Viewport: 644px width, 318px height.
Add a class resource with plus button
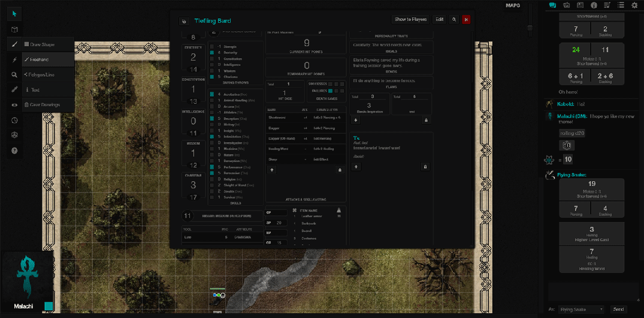pyautogui.click(x=356, y=120)
